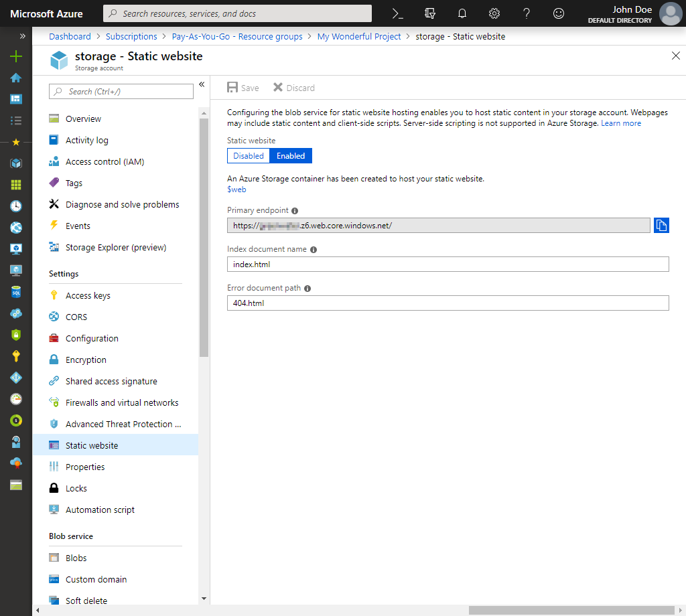
Task: Expand the sidebar using the double chevron
Action: 23,37
